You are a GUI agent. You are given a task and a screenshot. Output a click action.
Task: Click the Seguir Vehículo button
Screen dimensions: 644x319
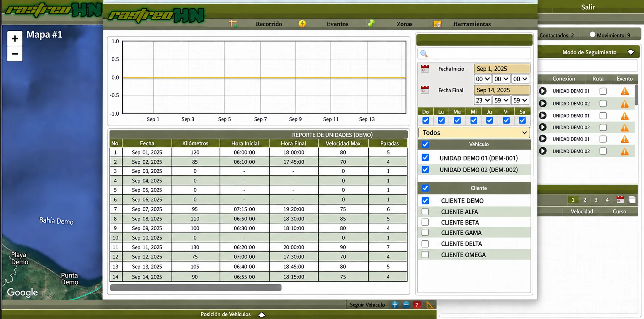(x=367, y=305)
